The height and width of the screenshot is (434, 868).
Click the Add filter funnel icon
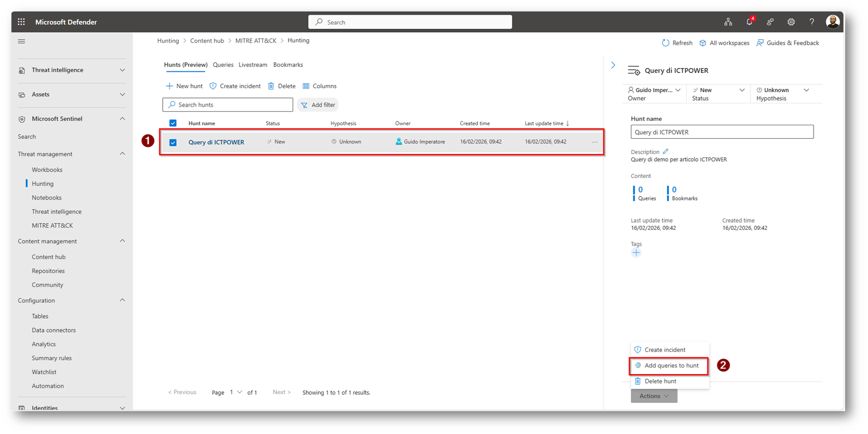[x=304, y=105]
